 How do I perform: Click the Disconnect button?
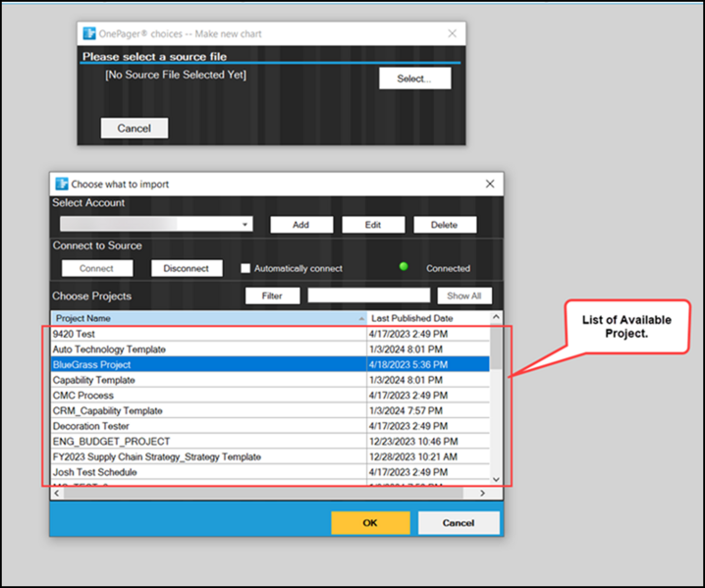187,268
